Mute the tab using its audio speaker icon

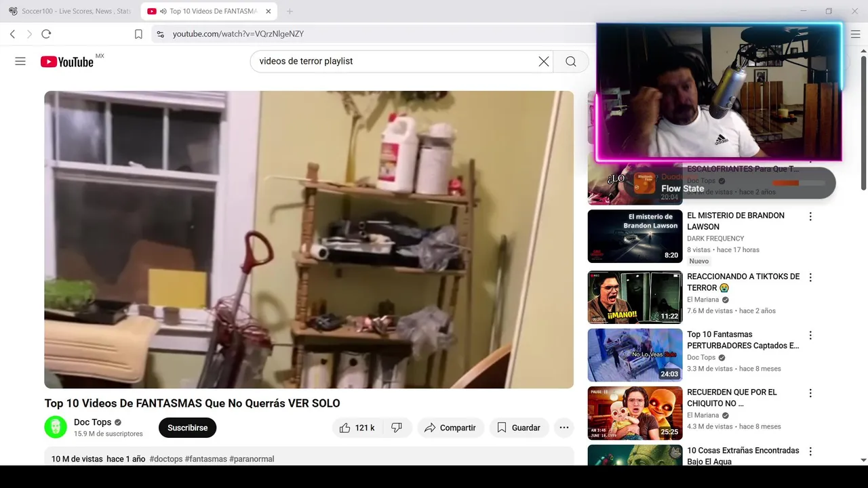[163, 12]
